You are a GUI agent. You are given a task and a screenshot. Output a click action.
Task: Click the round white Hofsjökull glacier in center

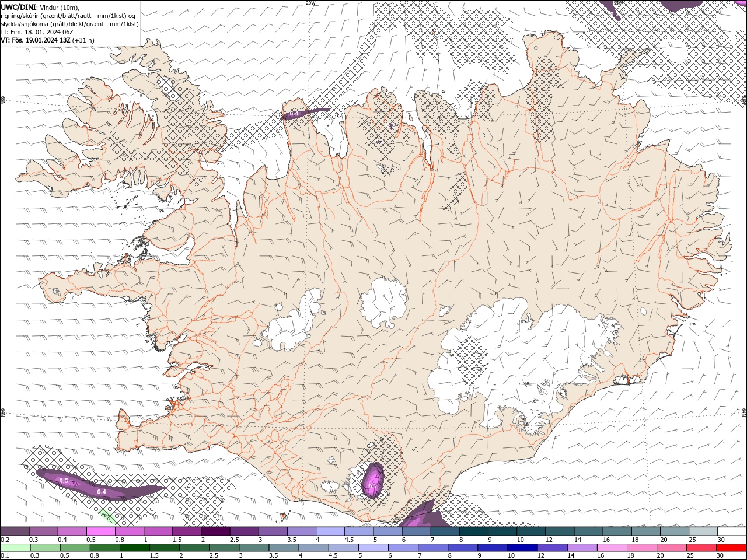coord(383,303)
